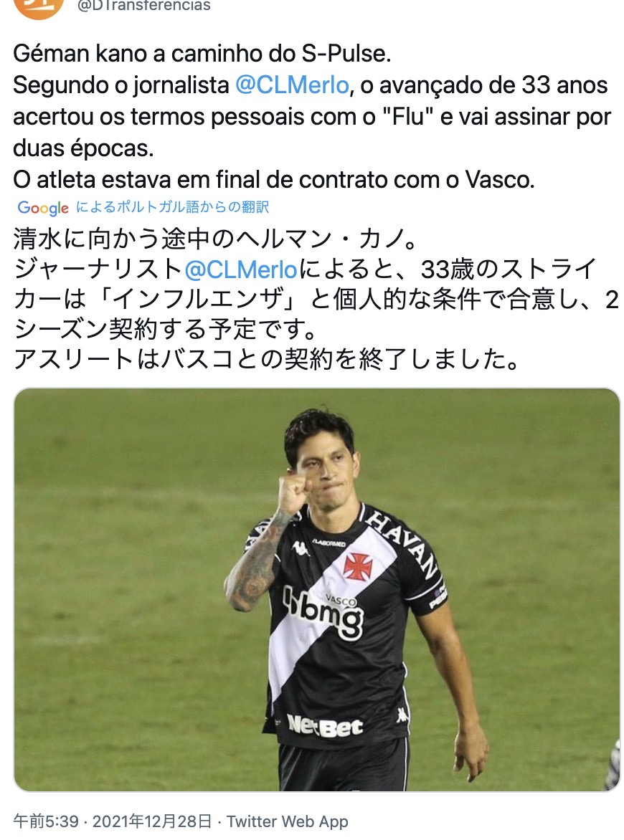Screen dimensions: 624x840
Task: Open @CLMerlo mention in the Portuguese text
Action: click(x=292, y=85)
